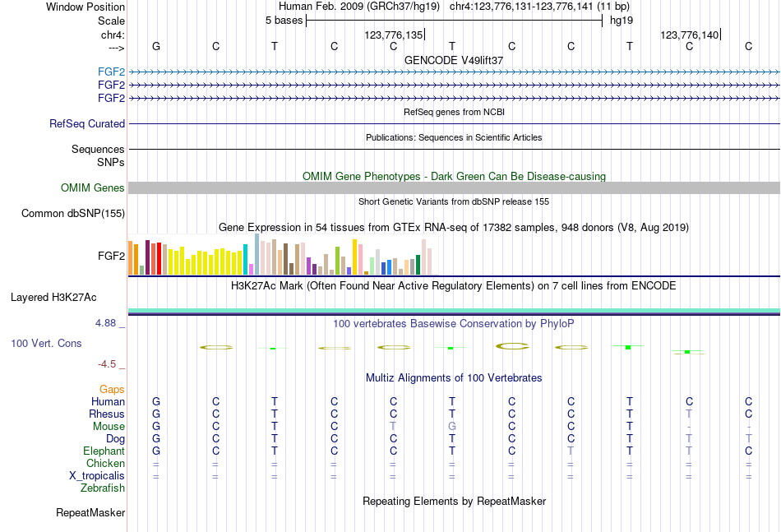The image size is (781, 532).
Task: Open the GENCODE V49lift37 track title
Action: (x=454, y=60)
